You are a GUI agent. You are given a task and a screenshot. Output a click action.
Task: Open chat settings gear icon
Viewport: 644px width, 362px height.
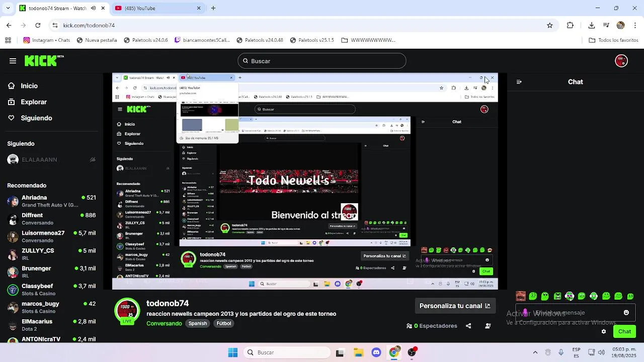(604, 331)
